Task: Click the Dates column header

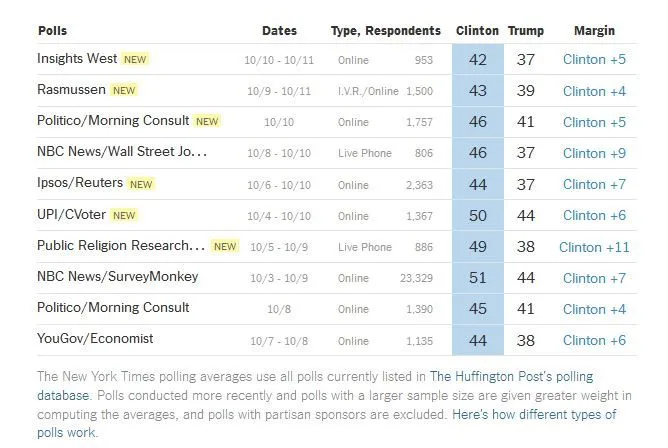Action: [279, 31]
